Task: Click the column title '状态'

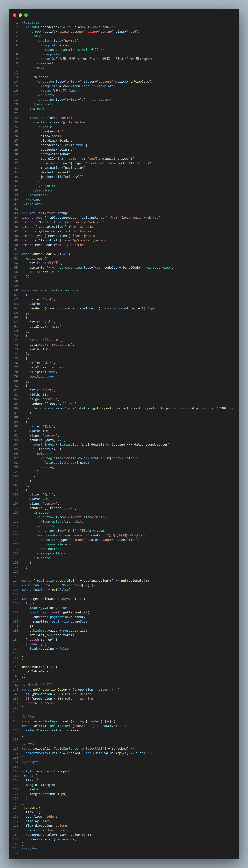Action: [49, 427]
